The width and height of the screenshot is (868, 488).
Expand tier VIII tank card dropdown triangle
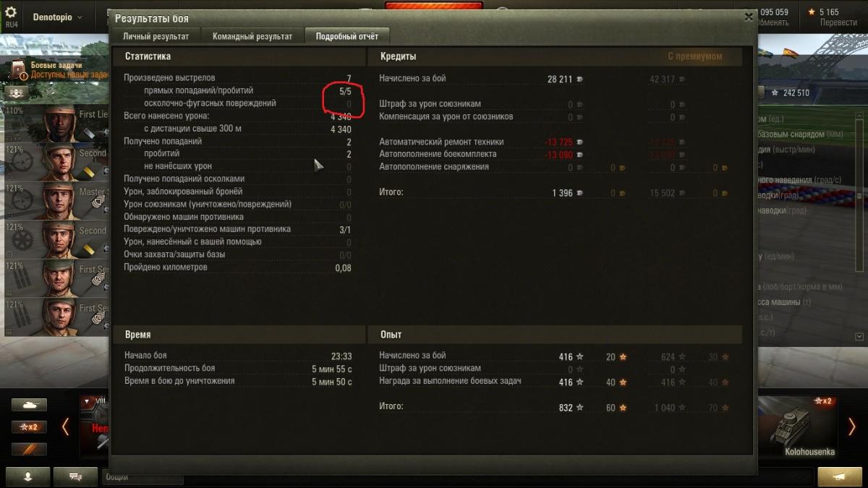coord(87,401)
